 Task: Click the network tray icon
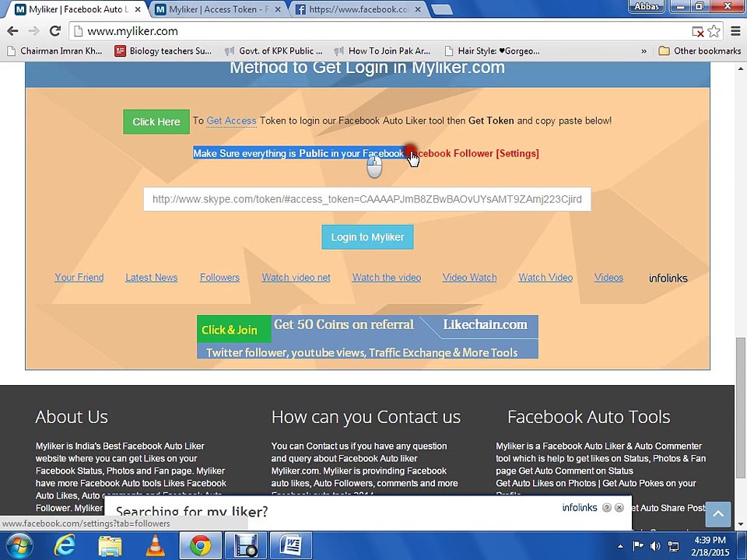[674, 546]
